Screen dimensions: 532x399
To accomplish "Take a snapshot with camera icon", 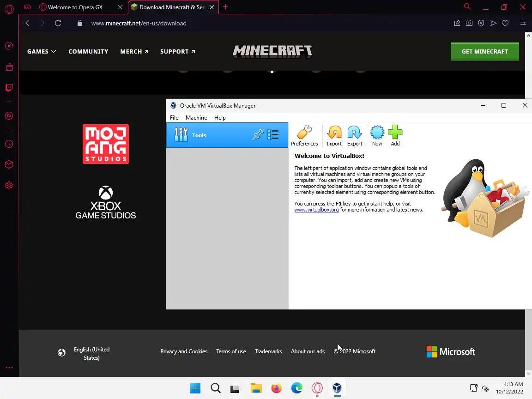I will click(x=469, y=23).
